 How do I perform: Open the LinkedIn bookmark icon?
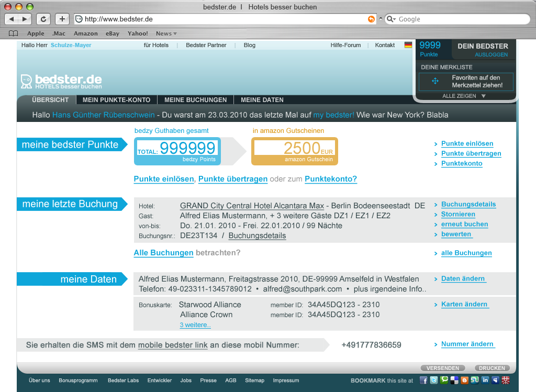[485, 380]
